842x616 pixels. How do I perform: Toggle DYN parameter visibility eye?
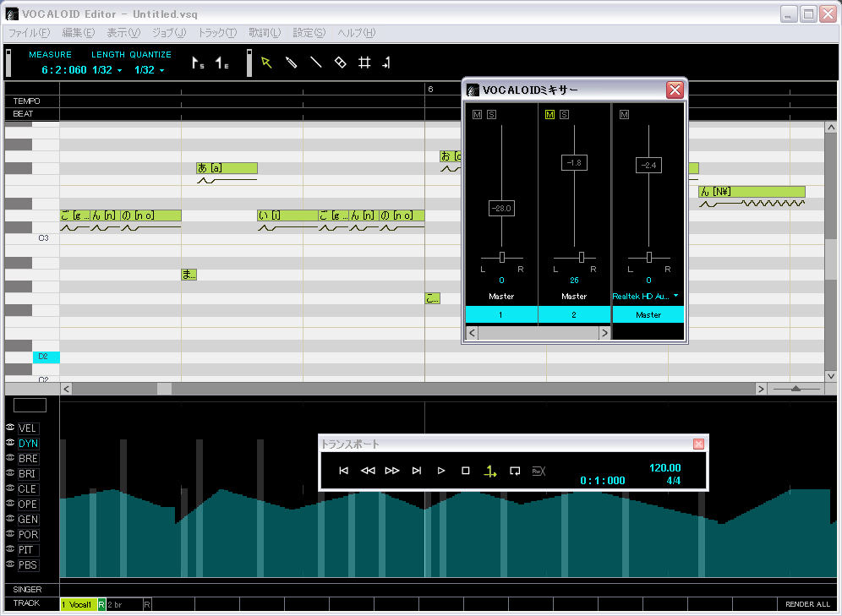10,442
